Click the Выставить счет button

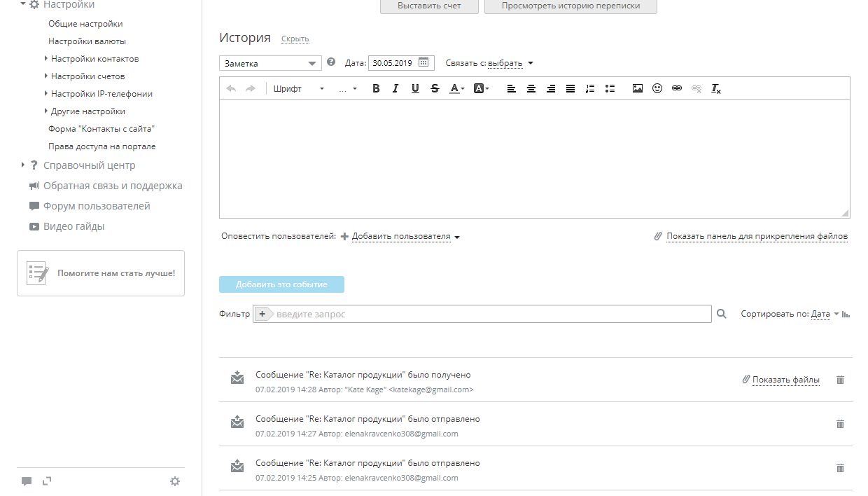click(x=429, y=6)
